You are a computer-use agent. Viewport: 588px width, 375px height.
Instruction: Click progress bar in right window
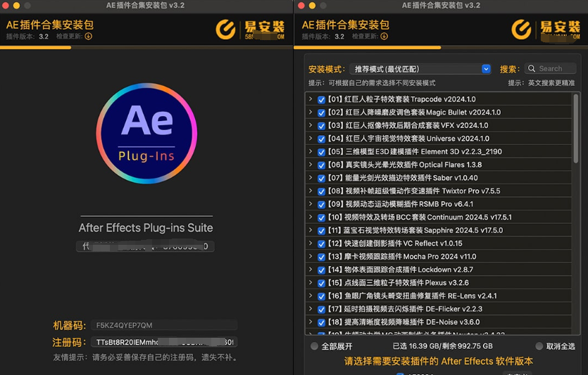pos(441,48)
